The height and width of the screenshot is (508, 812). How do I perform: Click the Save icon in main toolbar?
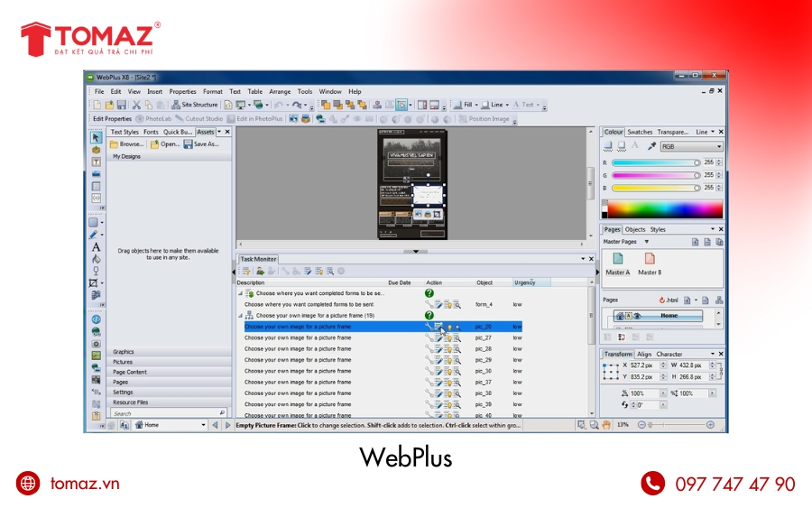pyautogui.click(x=121, y=105)
